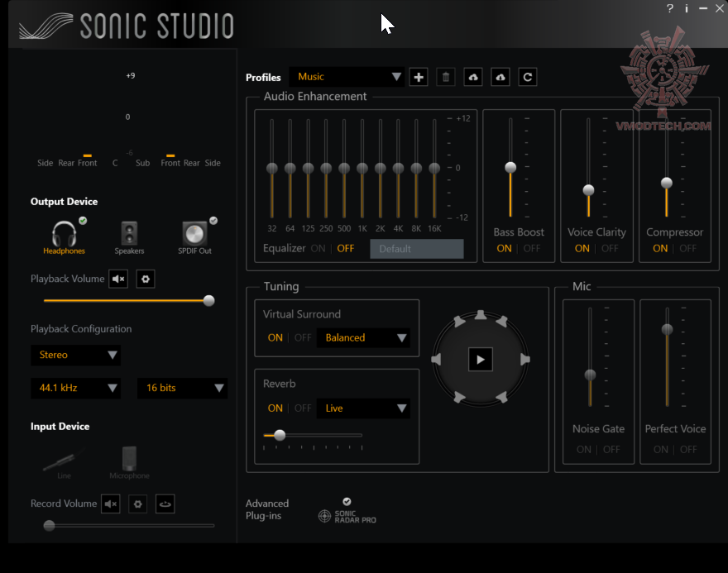This screenshot has width=728, height=573.
Task: Click the Reverb amount slider knob
Action: [280, 435]
